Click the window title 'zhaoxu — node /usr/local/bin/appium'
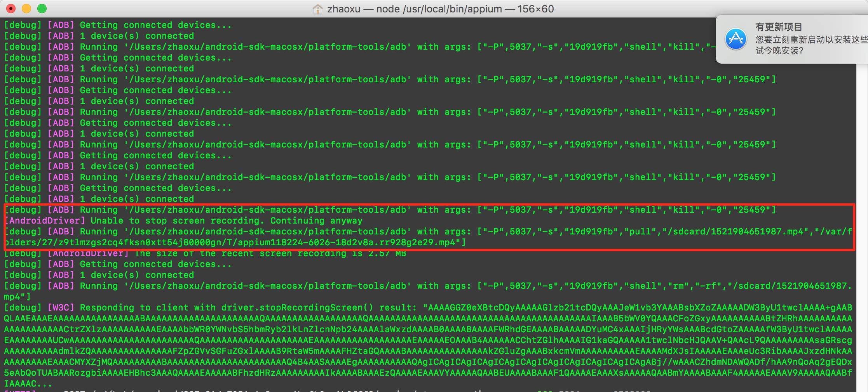The width and height of the screenshot is (868, 392). [x=415, y=9]
